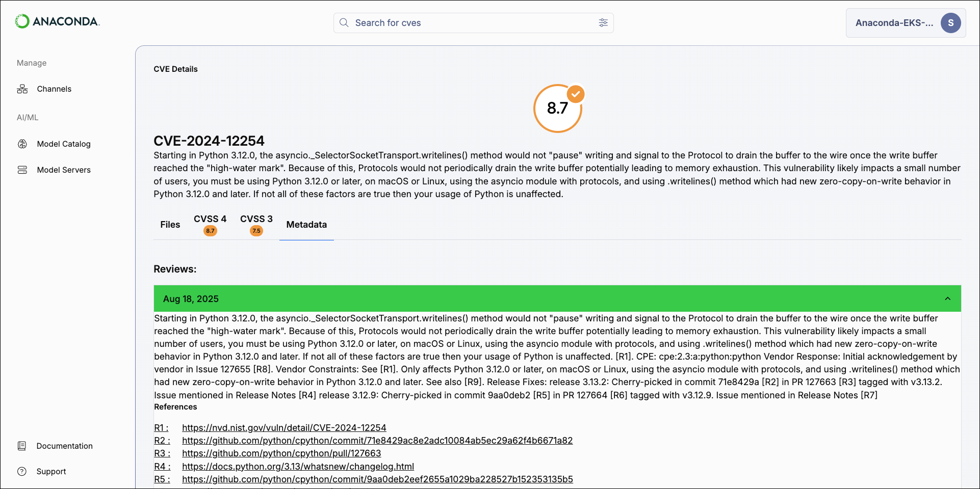Click the R1 reference label
This screenshot has height=489, width=980.
[161, 428]
